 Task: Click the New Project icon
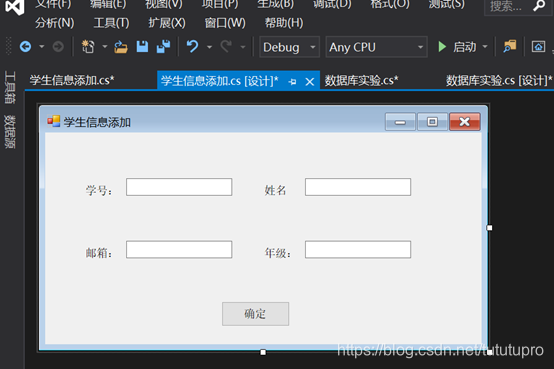[88, 47]
